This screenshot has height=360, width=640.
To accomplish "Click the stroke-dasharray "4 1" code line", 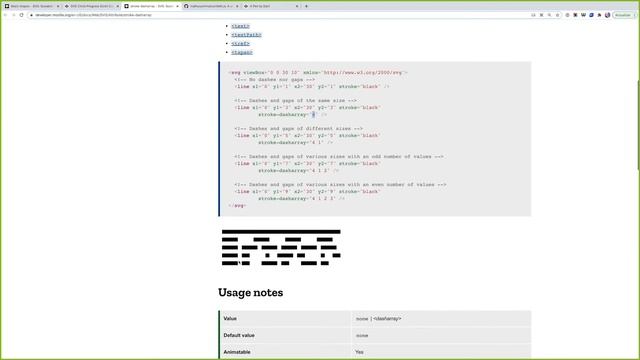I will point(296,143).
